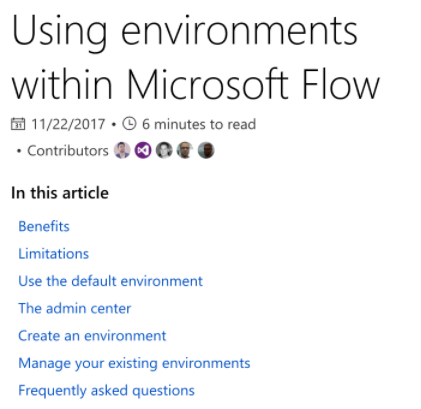Click the 11/22/2017 publish date
421x409 pixels.
[x=68, y=124]
